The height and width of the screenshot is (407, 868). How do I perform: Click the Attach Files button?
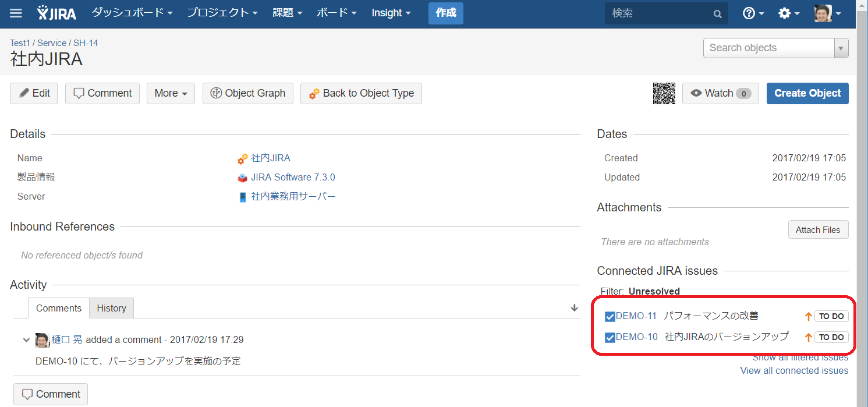818,230
